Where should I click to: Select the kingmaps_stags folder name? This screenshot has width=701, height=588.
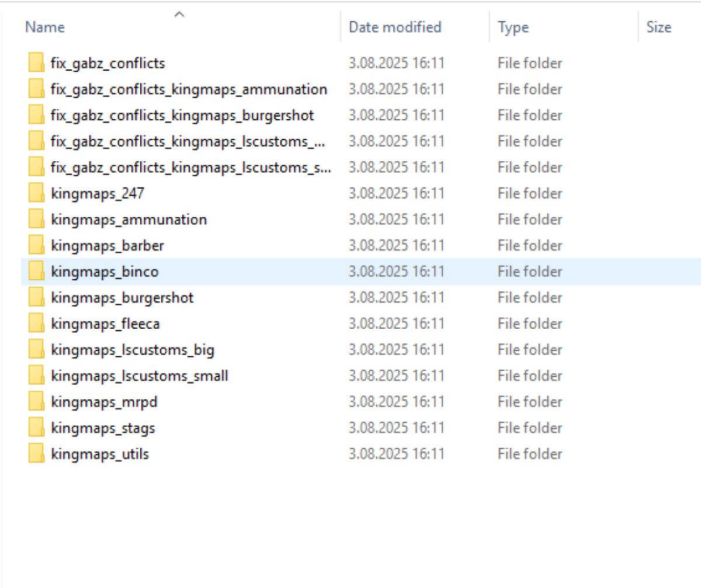[103, 429]
